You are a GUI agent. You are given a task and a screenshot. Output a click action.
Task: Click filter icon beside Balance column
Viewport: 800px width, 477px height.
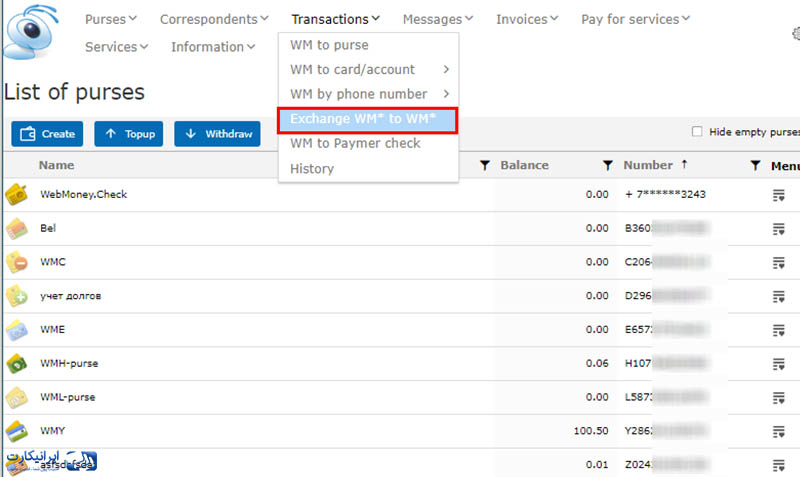click(485, 165)
